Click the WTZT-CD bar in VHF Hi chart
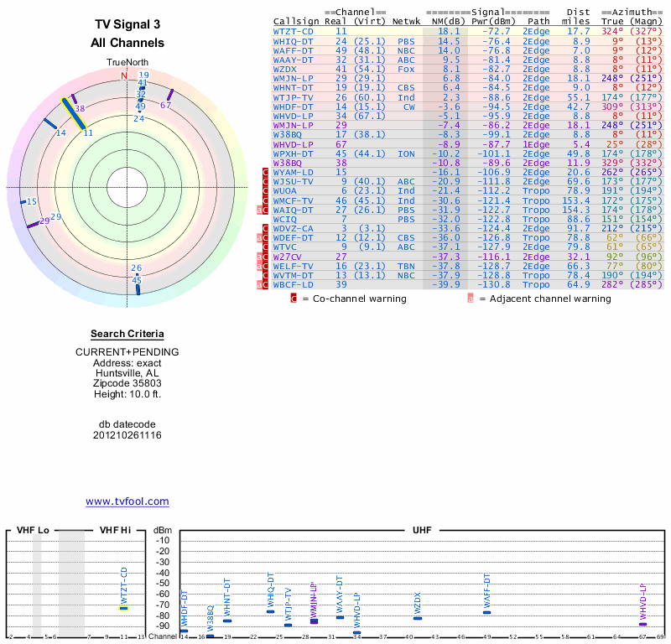This screenshot has height=644, width=671. (123, 608)
